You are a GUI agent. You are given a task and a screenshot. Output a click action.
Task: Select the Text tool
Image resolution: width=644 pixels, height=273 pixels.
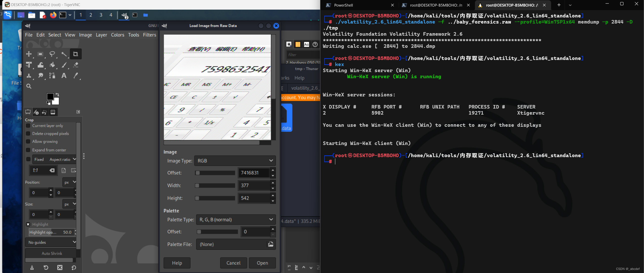tap(64, 76)
